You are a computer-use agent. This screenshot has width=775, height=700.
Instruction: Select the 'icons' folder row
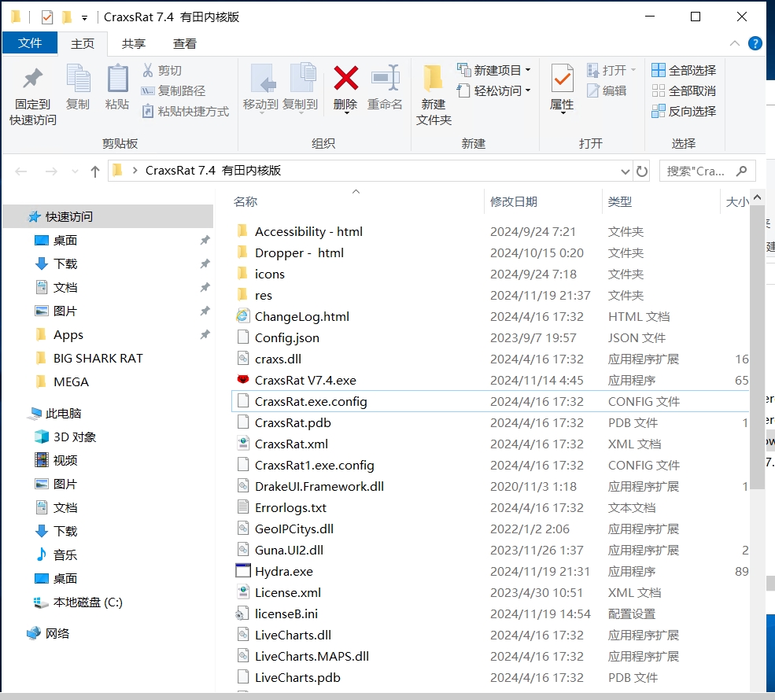coord(490,274)
